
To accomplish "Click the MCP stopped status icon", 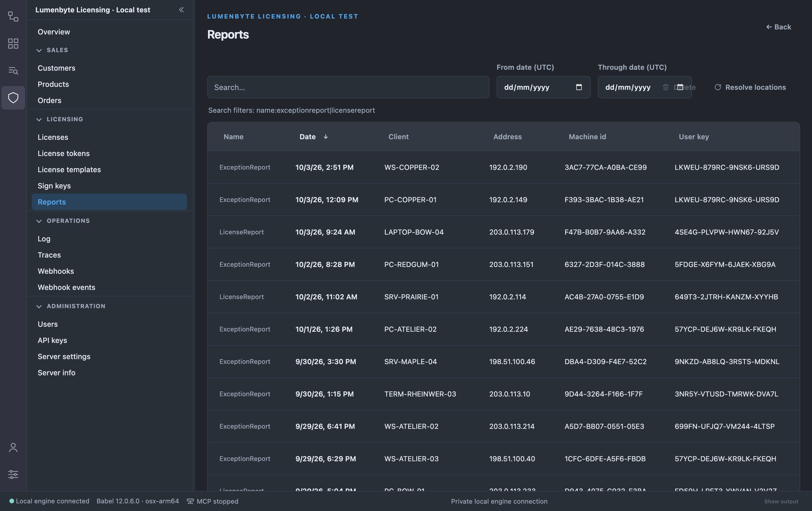I will coord(190,501).
